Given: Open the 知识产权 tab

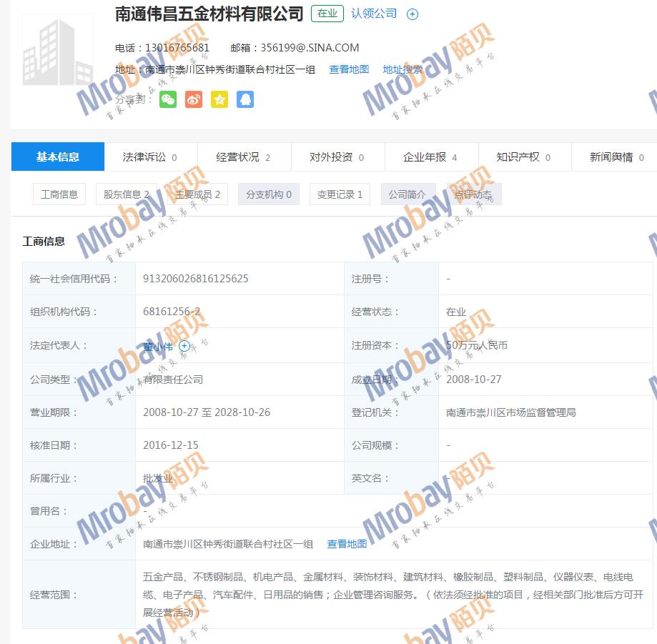Looking at the screenshot, I should [524, 157].
